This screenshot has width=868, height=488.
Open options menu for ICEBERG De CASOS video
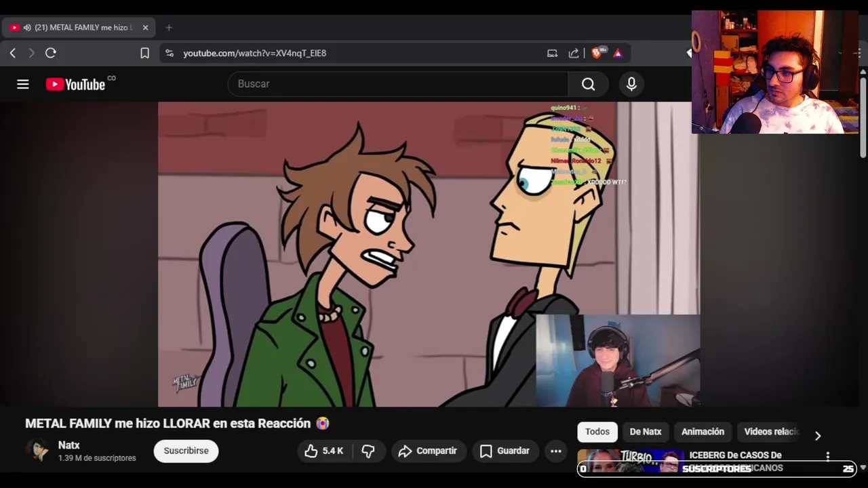coord(827,456)
